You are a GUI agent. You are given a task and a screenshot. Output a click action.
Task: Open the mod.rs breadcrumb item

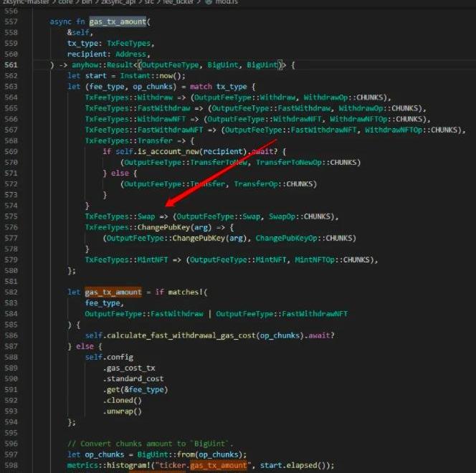click(222, 3)
